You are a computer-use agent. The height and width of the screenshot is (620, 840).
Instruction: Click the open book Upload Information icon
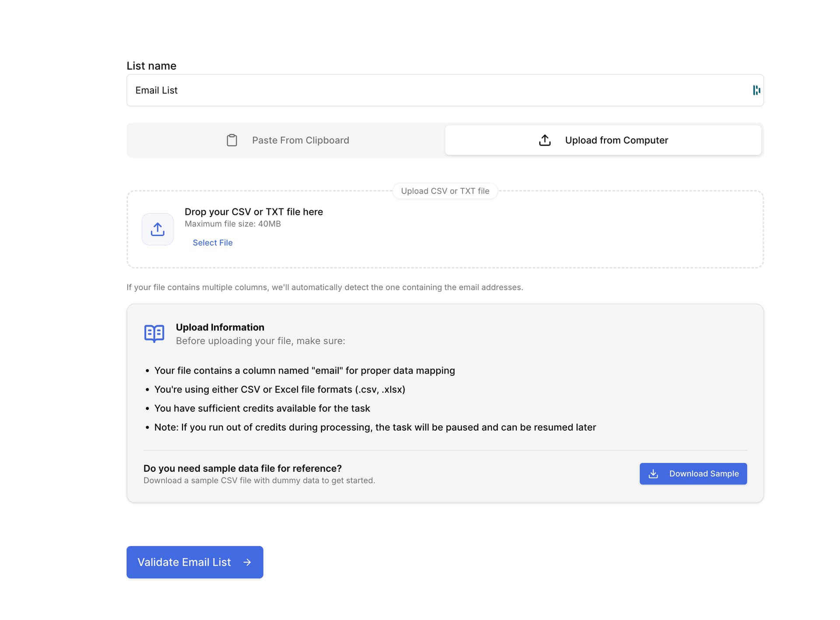(154, 334)
